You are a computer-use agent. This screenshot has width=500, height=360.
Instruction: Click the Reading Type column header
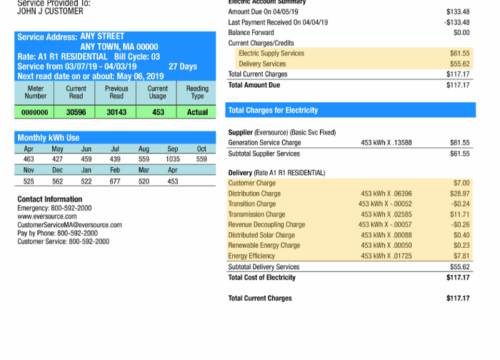click(x=197, y=92)
